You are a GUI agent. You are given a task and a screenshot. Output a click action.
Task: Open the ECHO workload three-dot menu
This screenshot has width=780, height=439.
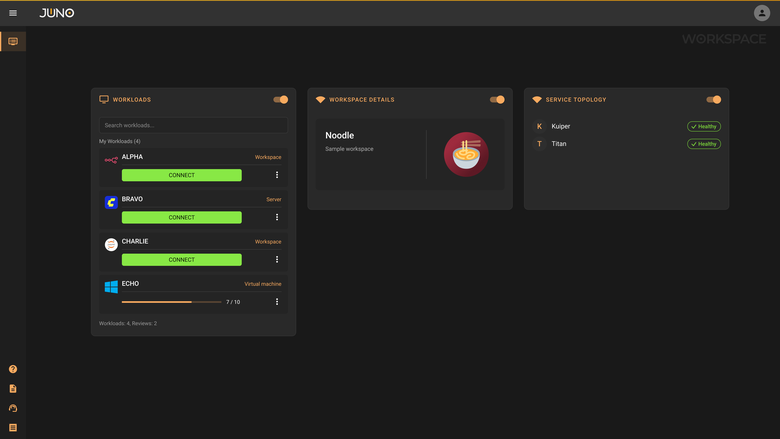tap(277, 302)
